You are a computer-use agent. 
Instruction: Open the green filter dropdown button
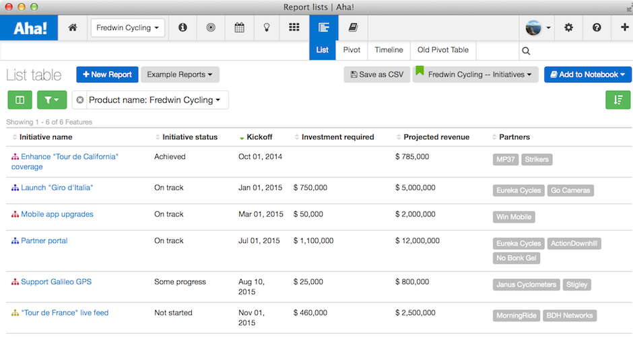click(52, 100)
